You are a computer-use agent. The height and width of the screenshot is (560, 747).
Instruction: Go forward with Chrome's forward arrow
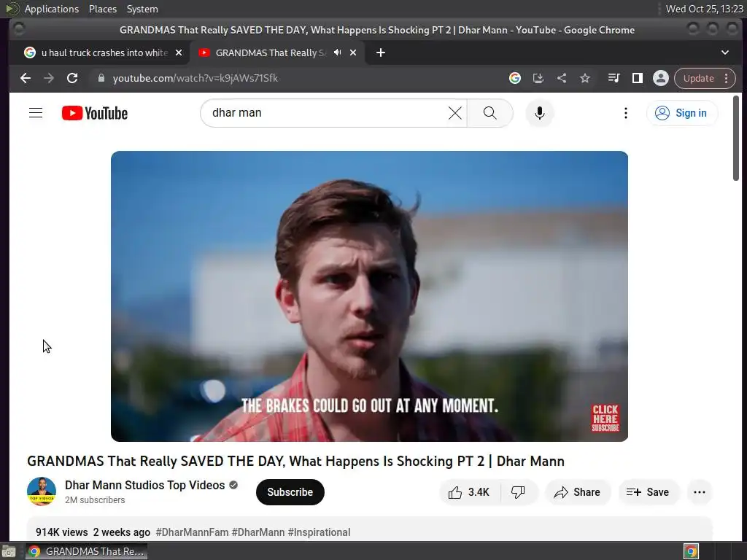[49, 78]
